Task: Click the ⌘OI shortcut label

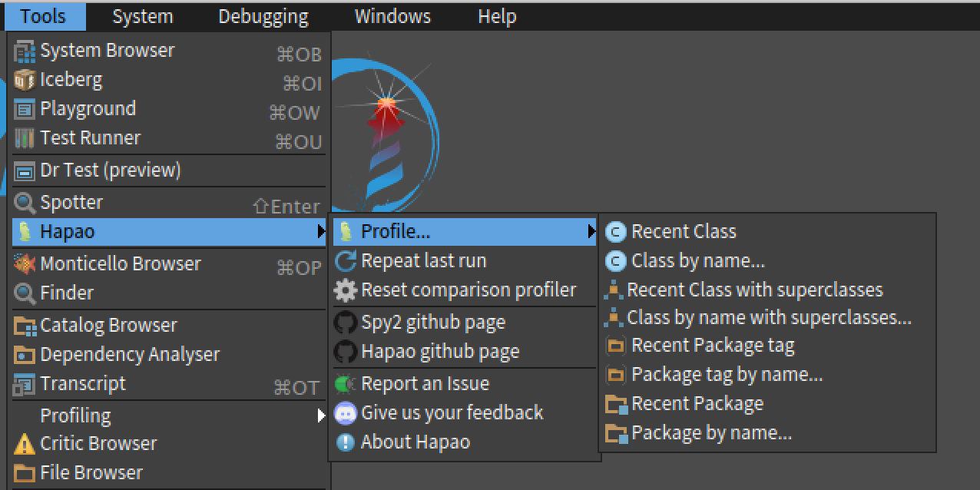Action: 302,84
